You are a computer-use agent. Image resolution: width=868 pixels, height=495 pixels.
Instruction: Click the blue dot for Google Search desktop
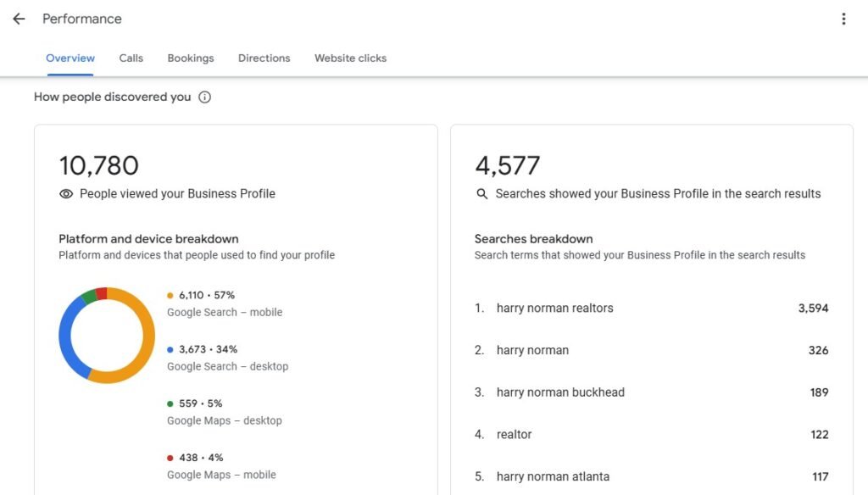pos(170,349)
